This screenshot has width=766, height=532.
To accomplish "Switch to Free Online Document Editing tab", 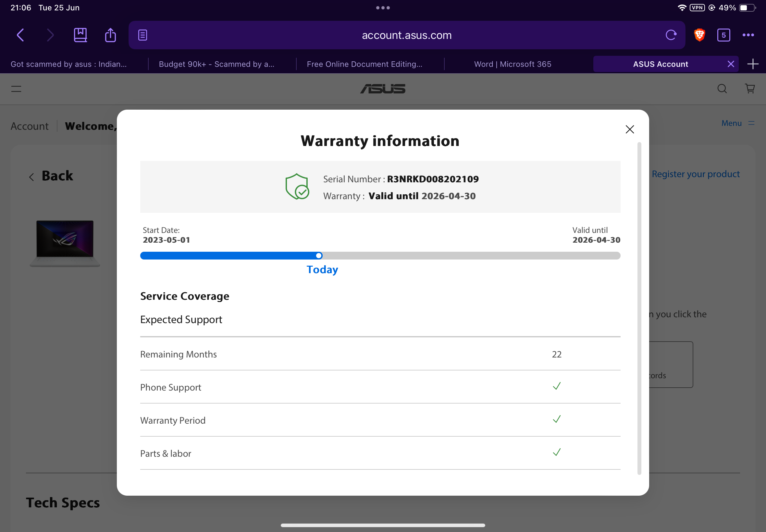I will pyautogui.click(x=364, y=64).
